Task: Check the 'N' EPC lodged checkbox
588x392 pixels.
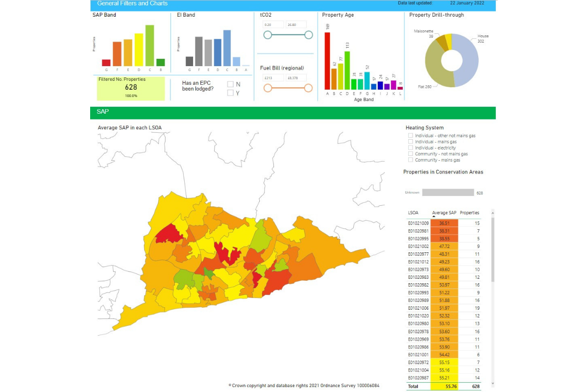Action: point(230,84)
